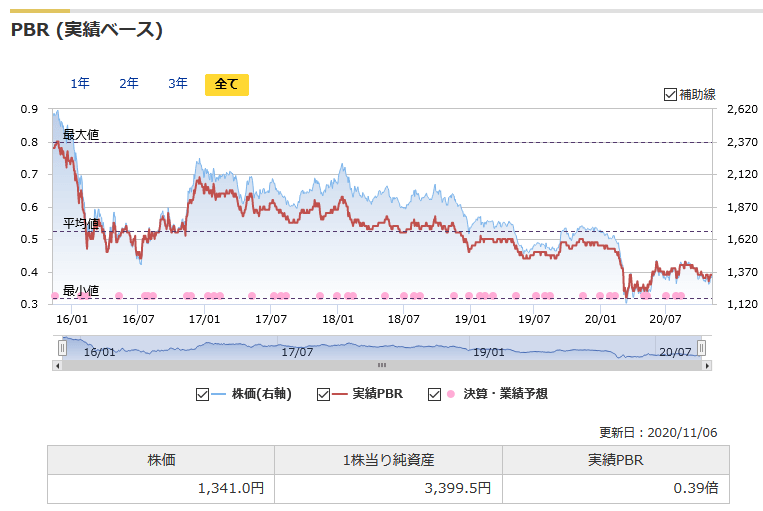Click the right scroll arrow of range navigator
763x511 pixels.
pyautogui.click(x=707, y=365)
